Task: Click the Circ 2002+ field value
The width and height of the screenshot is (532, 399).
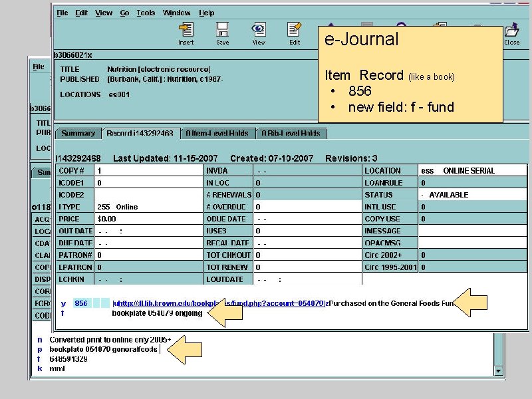Action: (x=473, y=255)
